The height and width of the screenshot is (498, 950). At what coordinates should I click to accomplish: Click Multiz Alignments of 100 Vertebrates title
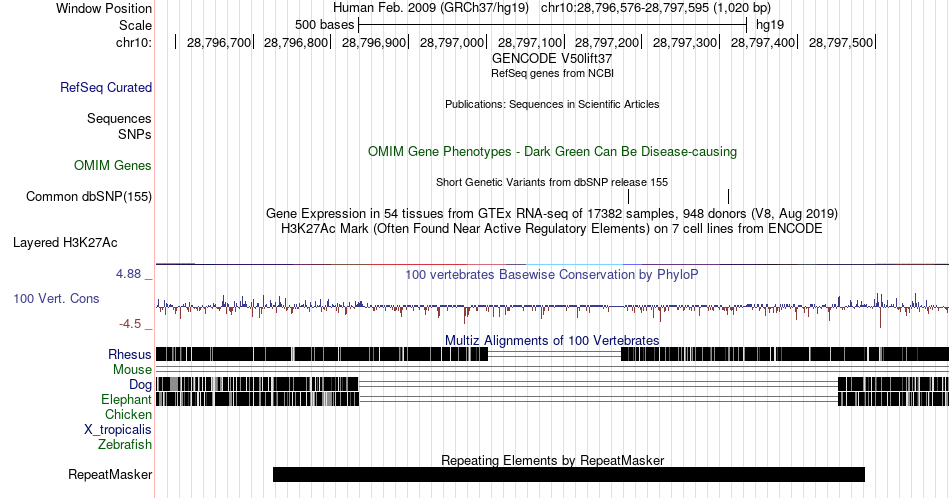click(x=552, y=340)
